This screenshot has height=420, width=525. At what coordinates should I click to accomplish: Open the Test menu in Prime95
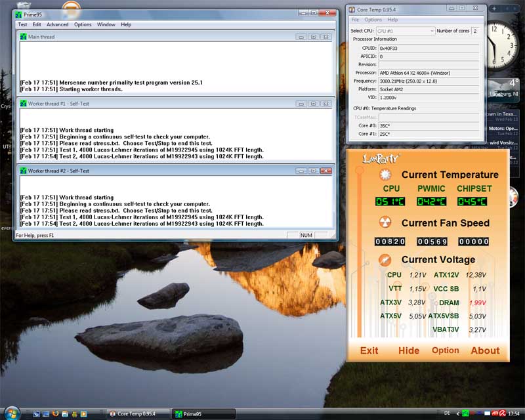[x=22, y=24]
